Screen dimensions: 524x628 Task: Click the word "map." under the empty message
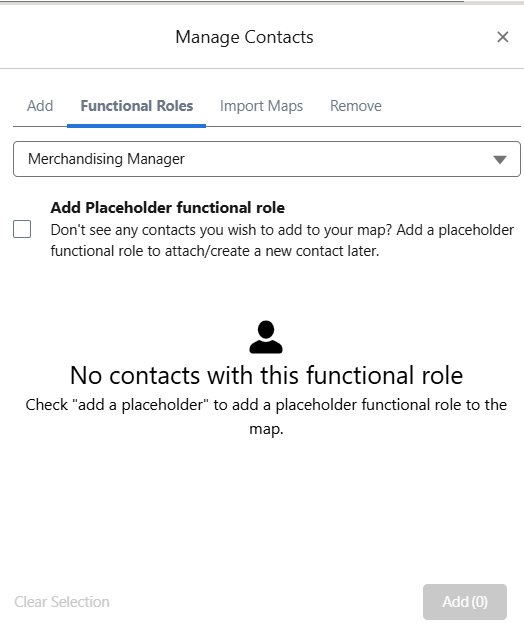coord(266,429)
